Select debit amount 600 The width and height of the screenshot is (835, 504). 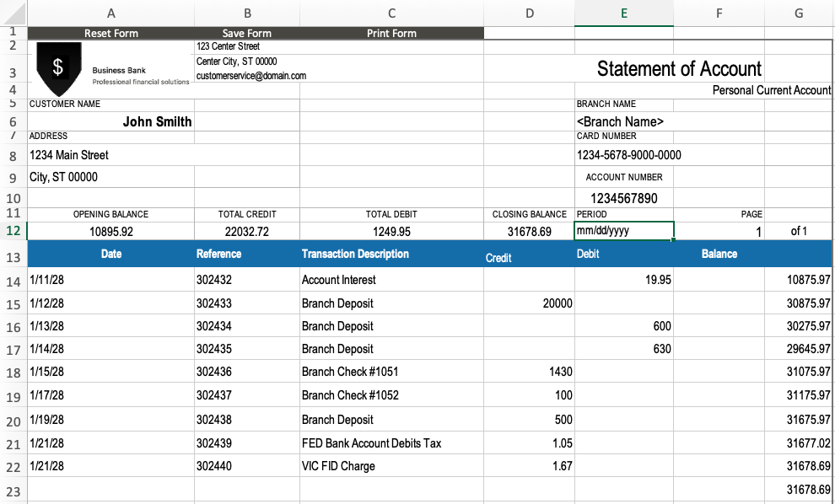click(x=624, y=325)
